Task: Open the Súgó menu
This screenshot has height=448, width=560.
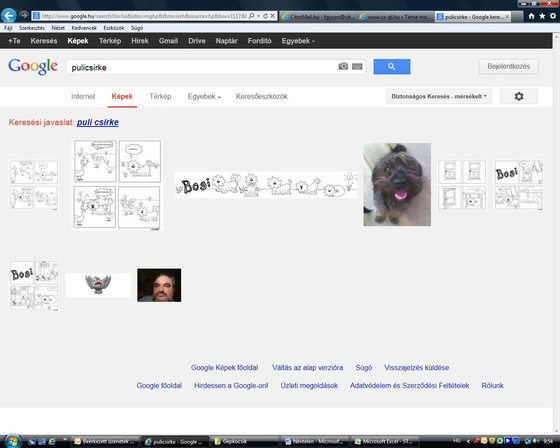Action: [x=137, y=28]
